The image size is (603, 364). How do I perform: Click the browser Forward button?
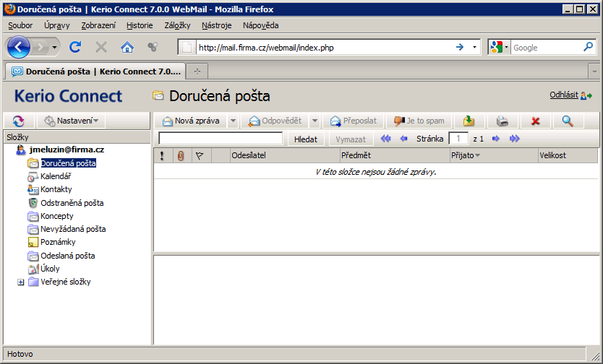click(40, 47)
